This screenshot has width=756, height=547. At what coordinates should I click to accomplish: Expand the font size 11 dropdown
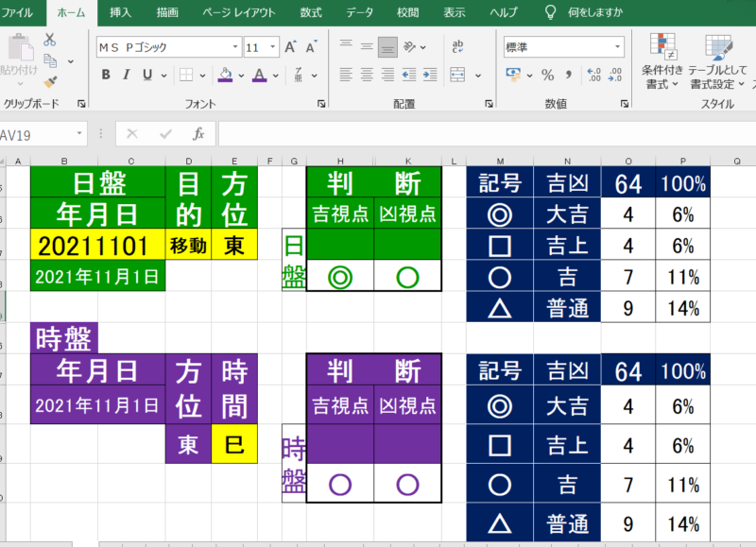coord(273,47)
